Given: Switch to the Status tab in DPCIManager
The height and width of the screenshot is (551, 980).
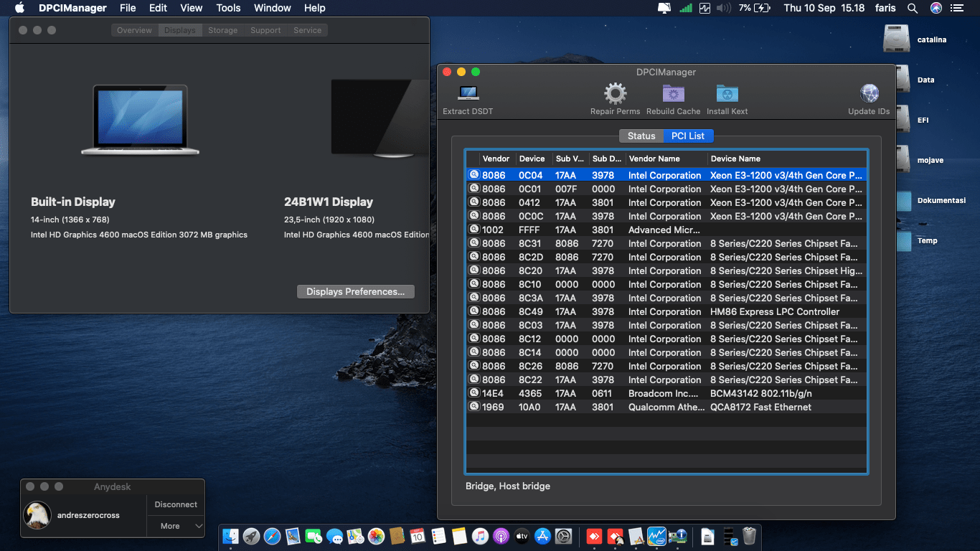Looking at the screenshot, I should pyautogui.click(x=641, y=136).
